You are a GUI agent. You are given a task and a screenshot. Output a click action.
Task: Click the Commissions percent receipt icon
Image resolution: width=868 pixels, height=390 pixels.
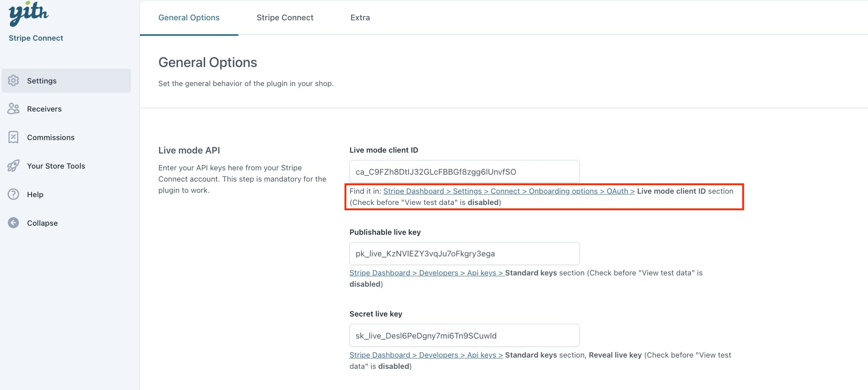point(13,137)
